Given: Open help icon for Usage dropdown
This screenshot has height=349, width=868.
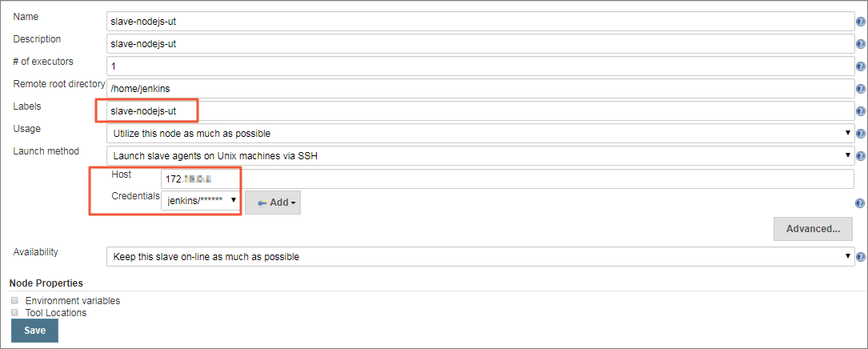Looking at the screenshot, I should [x=861, y=134].
